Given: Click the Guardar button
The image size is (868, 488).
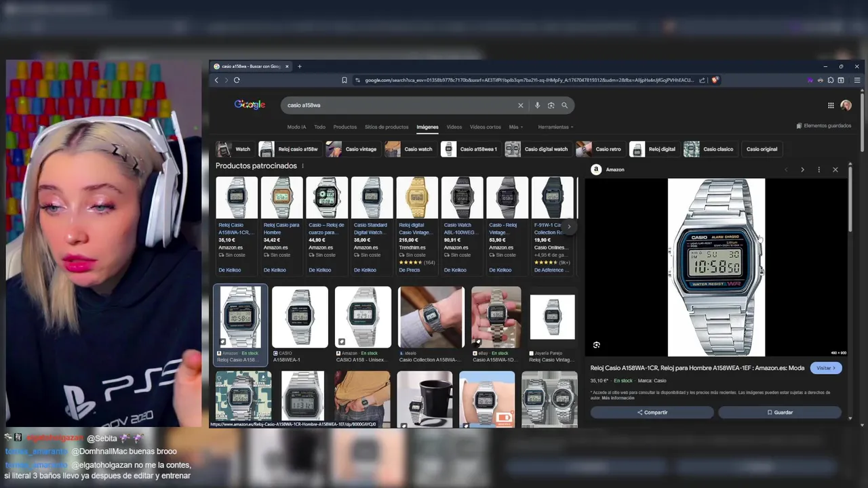Looking at the screenshot, I should (x=780, y=412).
